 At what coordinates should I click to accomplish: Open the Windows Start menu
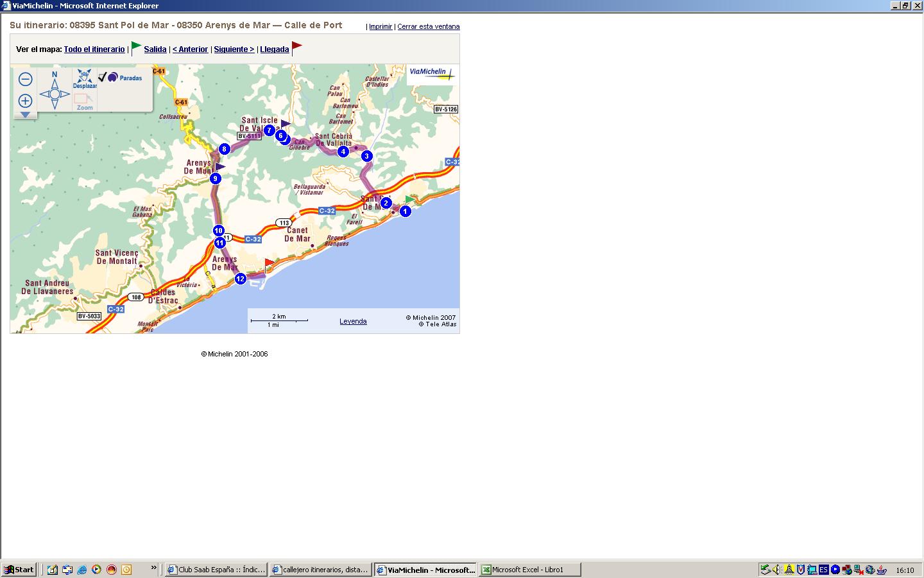[19, 570]
